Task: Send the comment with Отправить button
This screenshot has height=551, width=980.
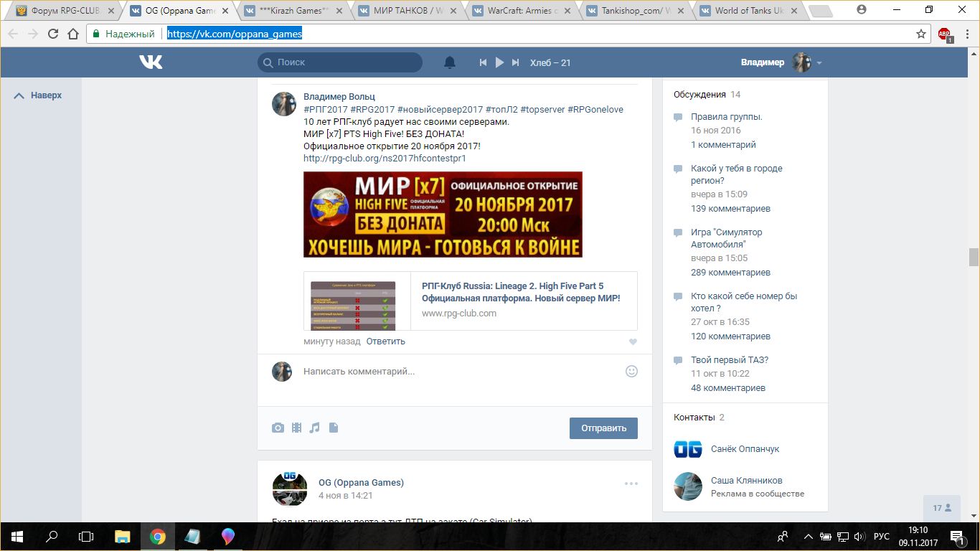Action: (x=603, y=428)
